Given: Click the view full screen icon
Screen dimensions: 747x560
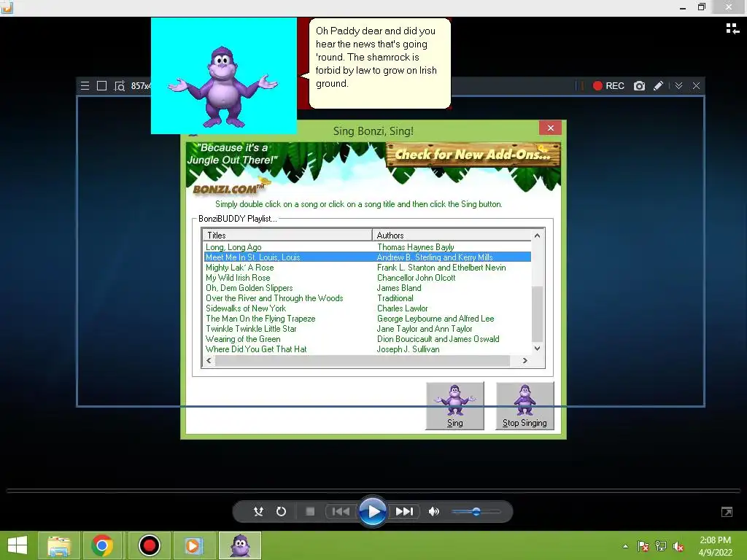Looking at the screenshot, I should pos(727,512).
